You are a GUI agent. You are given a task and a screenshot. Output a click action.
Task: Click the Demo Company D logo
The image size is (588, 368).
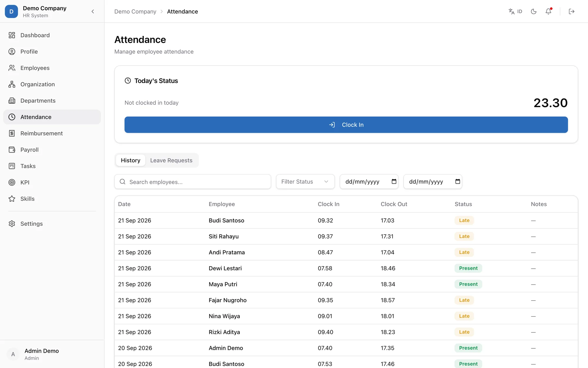point(11,11)
